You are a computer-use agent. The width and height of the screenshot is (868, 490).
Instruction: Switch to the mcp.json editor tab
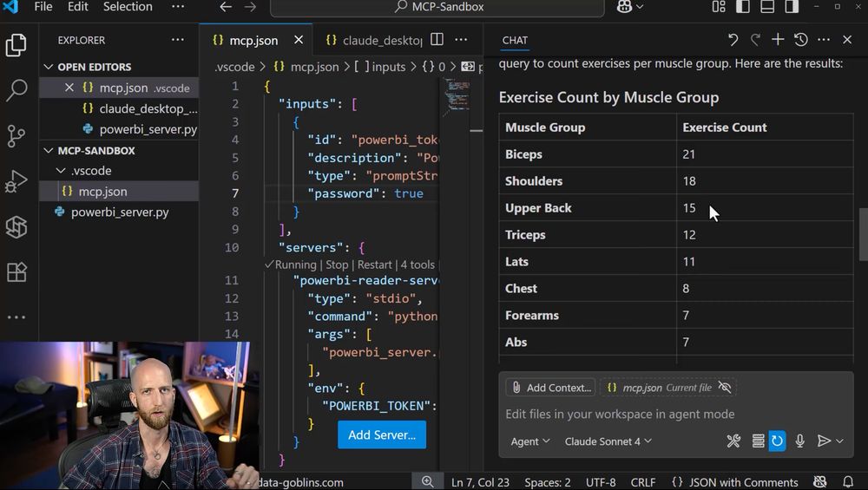[256, 40]
